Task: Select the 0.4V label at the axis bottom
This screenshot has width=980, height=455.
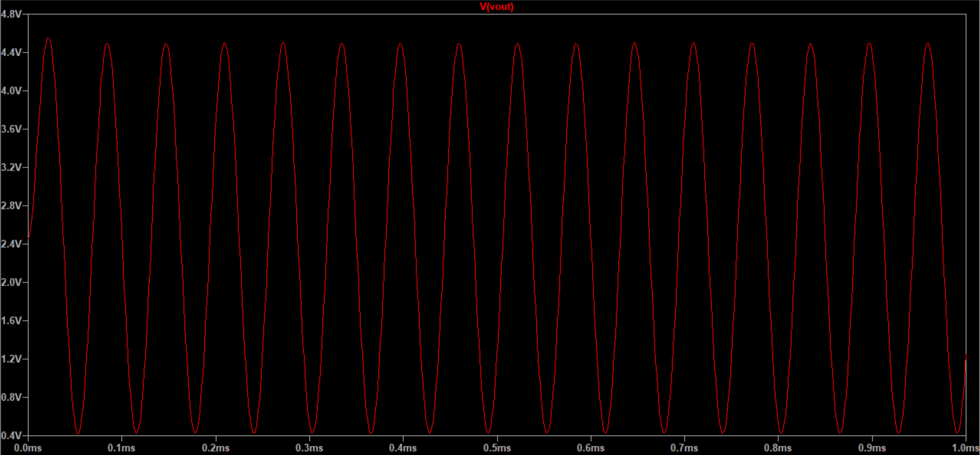Action: click(11, 436)
